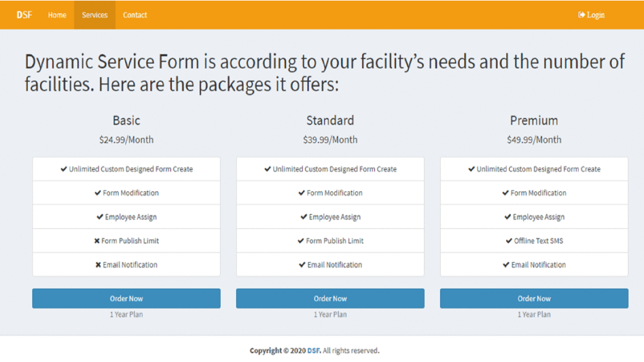Click the Login link
This screenshot has height=362, width=644.
click(x=591, y=15)
